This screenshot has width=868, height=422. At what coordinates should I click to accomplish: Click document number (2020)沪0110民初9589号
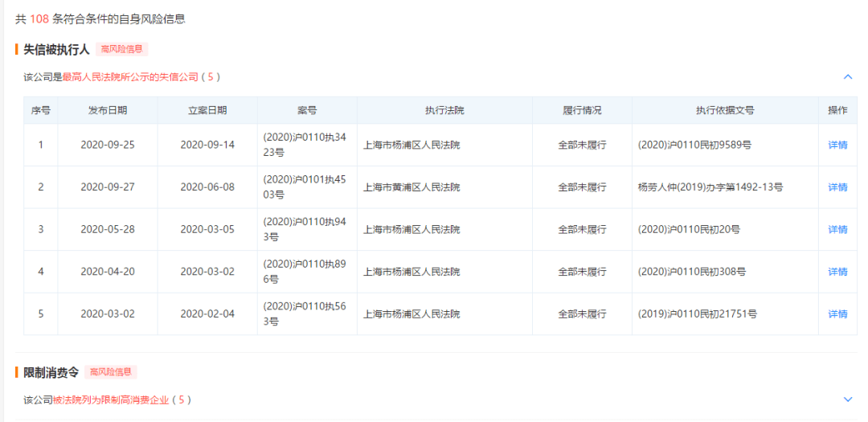click(x=694, y=145)
